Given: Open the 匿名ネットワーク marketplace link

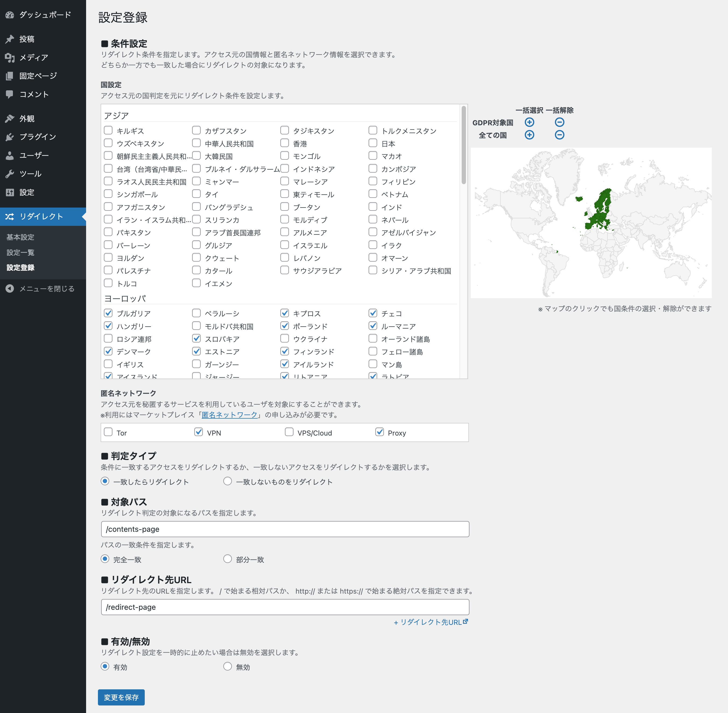Looking at the screenshot, I should 229,415.
